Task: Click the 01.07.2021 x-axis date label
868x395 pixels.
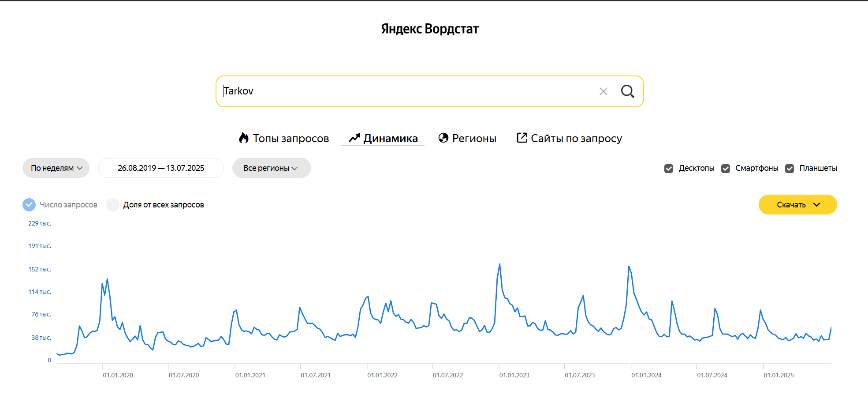Action: pos(316,375)
